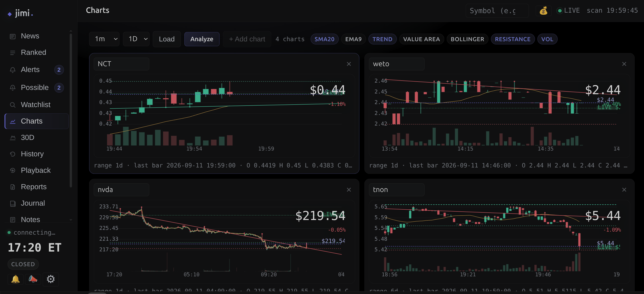Click the Alerts bell icon
Image resolution: width=644 pixels, height=294 pixels.
(13, 70)
